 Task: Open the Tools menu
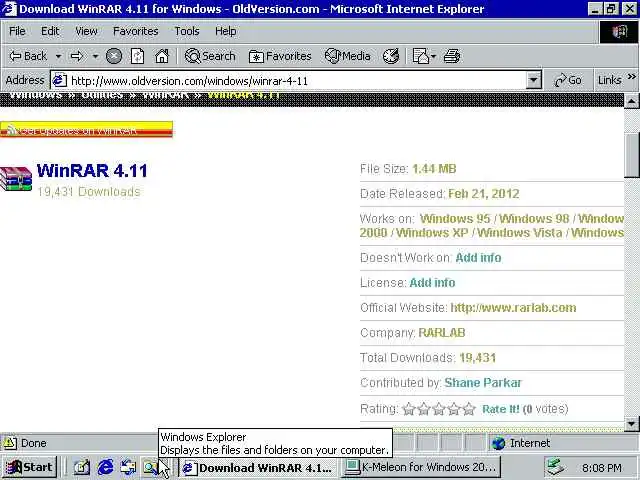pos(187,31)
